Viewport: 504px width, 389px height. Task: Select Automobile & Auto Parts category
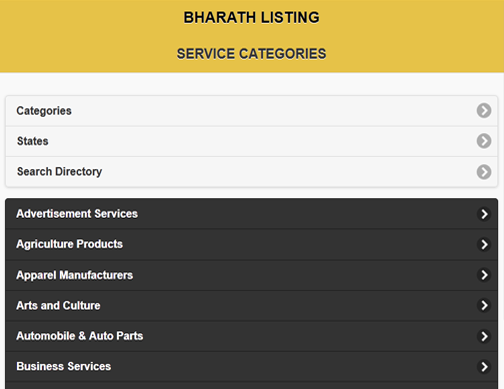point(252,336)
